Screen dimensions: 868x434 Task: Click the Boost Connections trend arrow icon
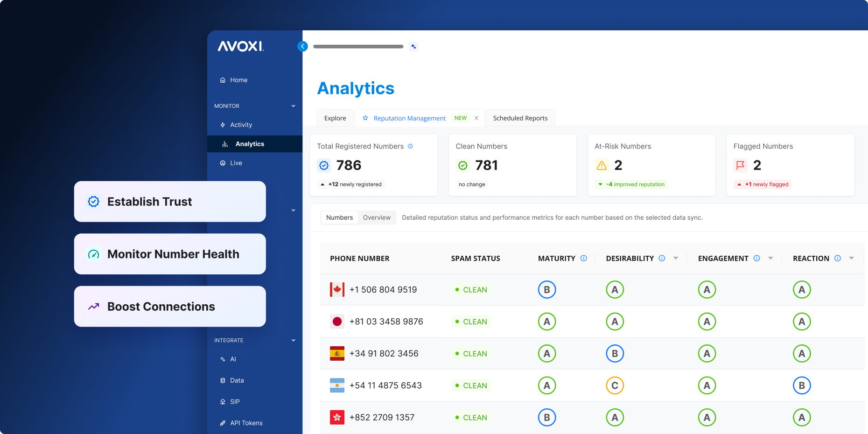pos(94,307)
